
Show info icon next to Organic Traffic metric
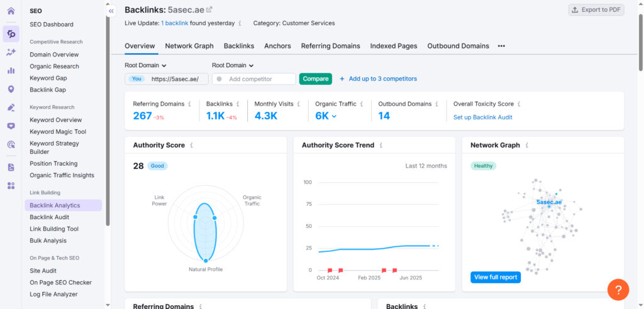point(362,104)
